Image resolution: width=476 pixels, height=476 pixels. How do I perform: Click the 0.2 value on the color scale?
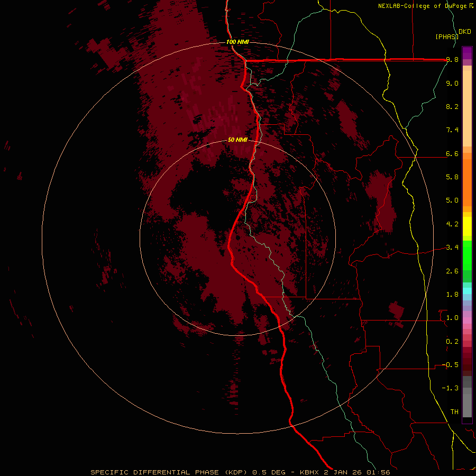pos(452,342)
